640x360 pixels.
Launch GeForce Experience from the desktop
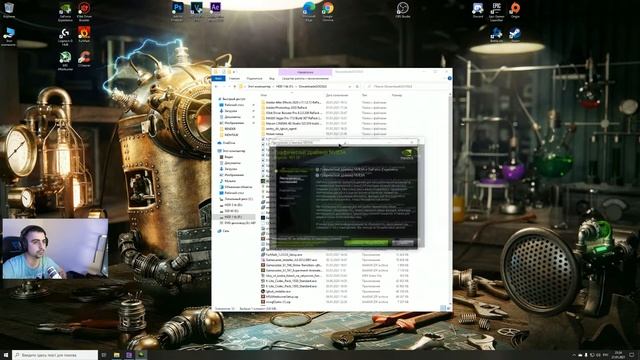tap(65, 12)
